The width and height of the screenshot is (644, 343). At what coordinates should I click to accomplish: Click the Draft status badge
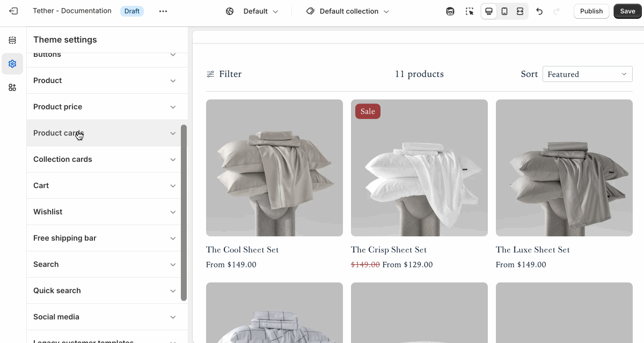click(x=132, y=11)
